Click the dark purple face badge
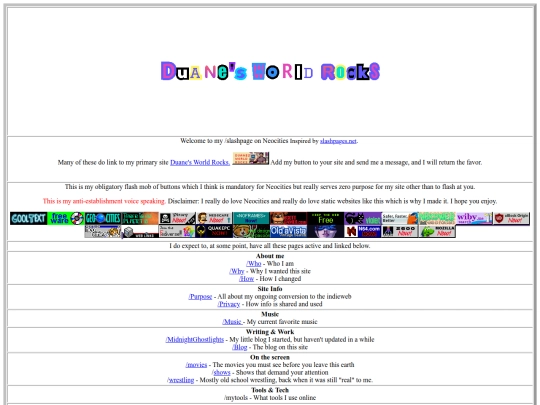Image resolution: width=540 pixels, height=405 pixels. tap(326, 231)
